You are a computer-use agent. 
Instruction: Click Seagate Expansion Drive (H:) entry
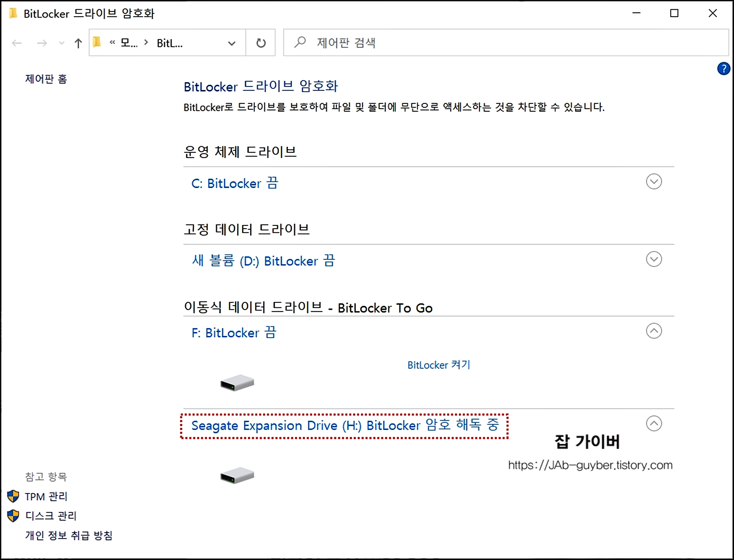pyautogui.click(x=345, y=425)
